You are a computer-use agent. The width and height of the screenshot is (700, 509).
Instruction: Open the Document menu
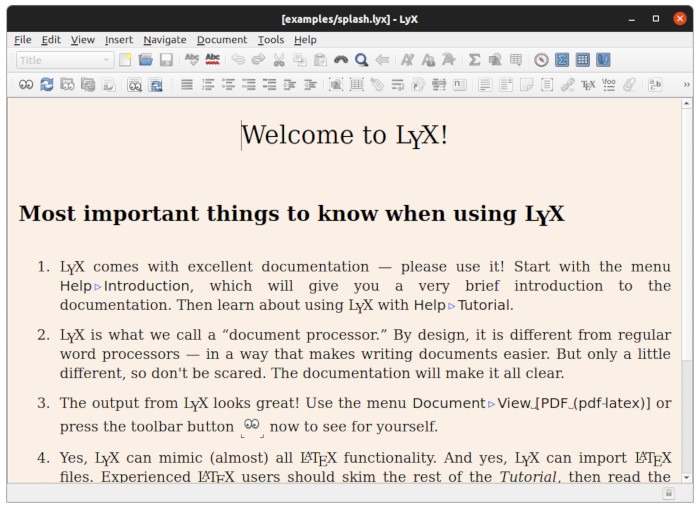coord(222,40)
